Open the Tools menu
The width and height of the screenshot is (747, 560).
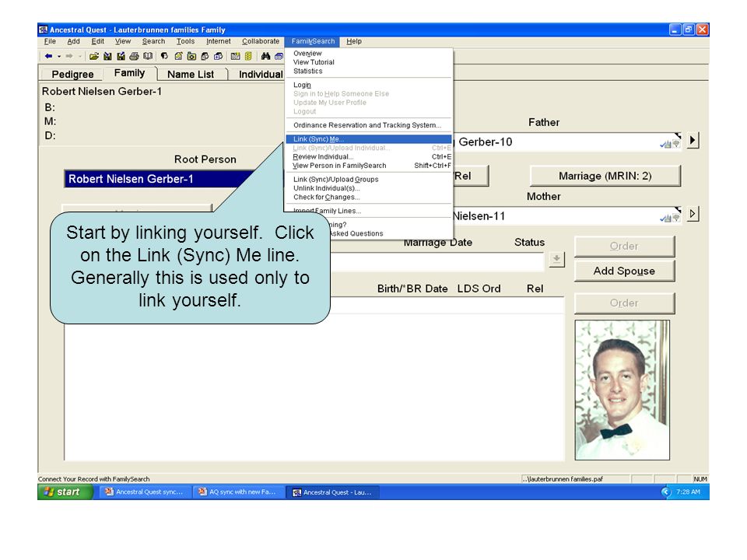(x=185, y=41)
